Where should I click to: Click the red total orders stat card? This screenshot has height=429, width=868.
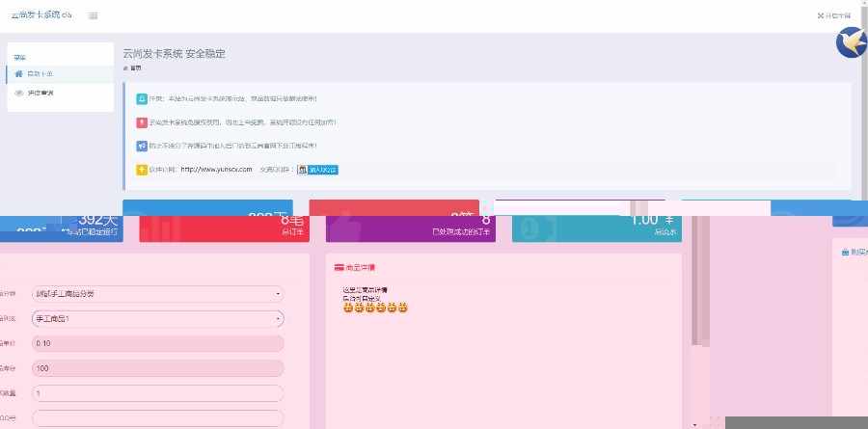[x=224, y=228]
